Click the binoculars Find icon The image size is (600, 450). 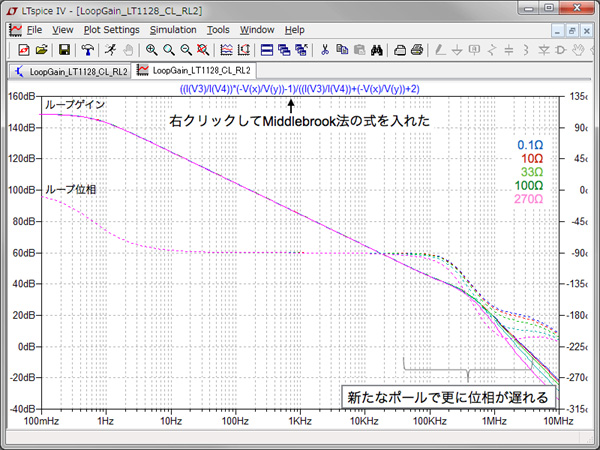(377, 49)
